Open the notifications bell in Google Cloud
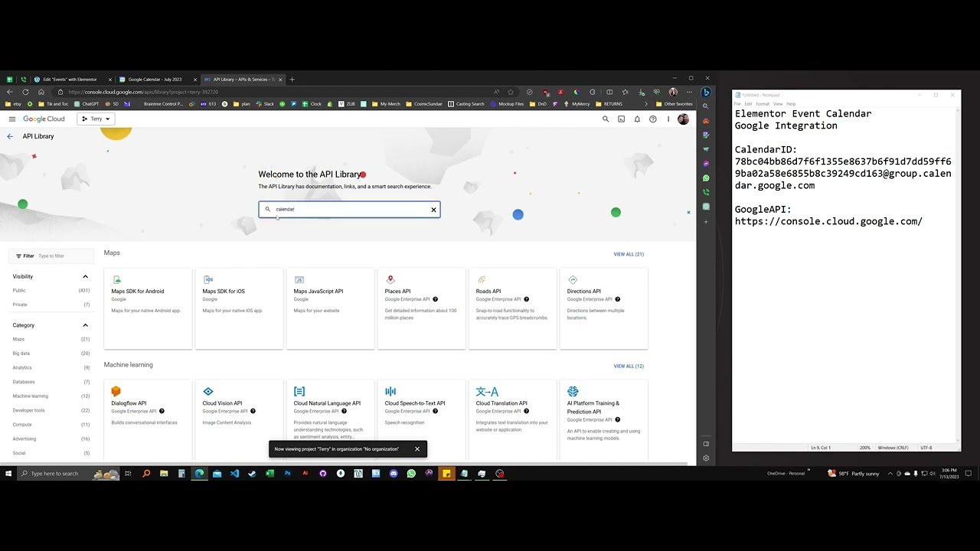The width and height of the screenshot is (980, 551). [637, 119]
